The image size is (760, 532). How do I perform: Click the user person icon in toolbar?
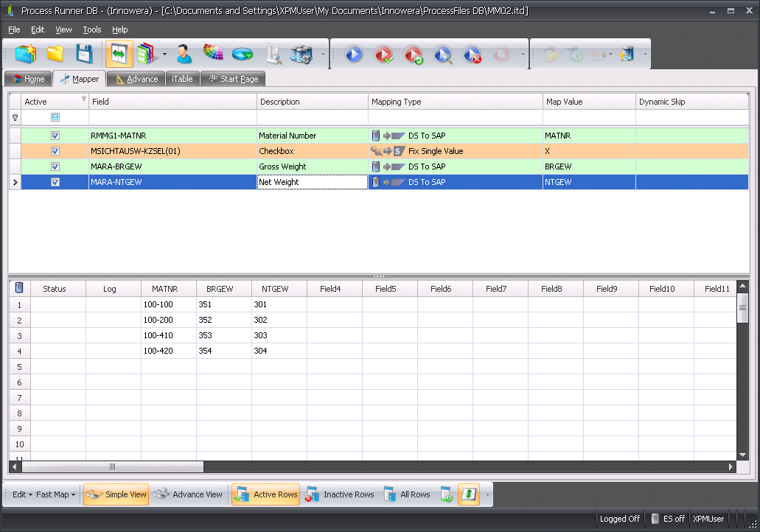(184, 54)
